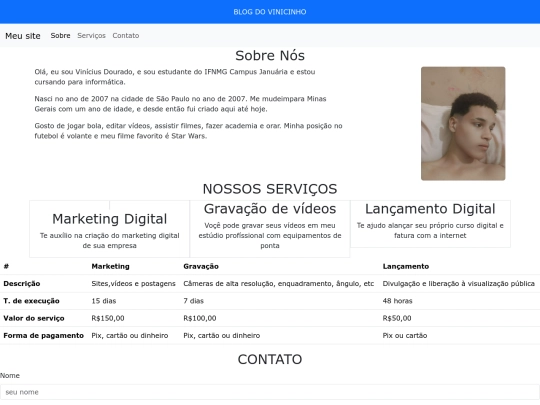
Task: Click the 7 dias cell
Action: (194, 301)
